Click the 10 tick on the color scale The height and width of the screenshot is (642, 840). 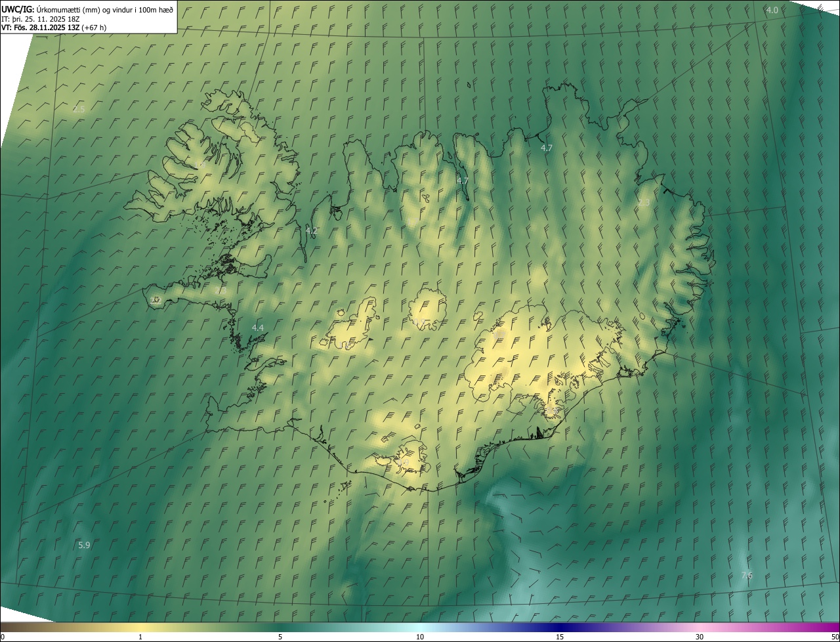click(x=420, y=637)
